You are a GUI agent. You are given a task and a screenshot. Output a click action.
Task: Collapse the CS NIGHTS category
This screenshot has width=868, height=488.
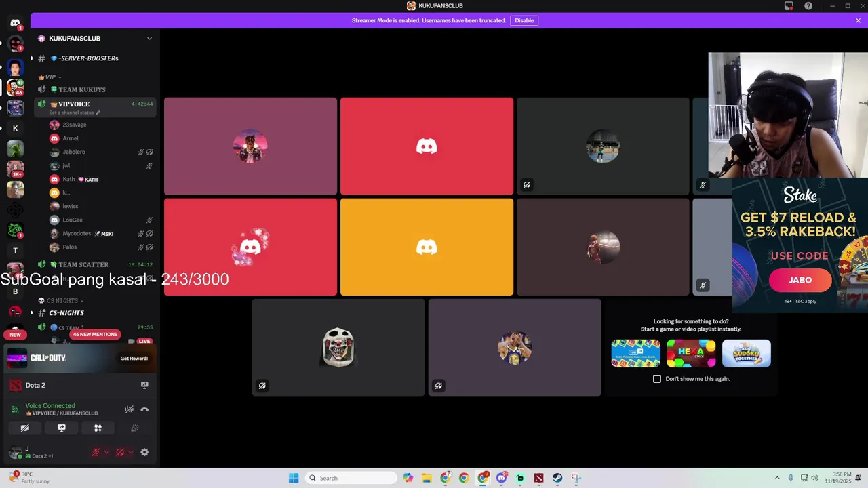pyautogui.click(x=61, y=300)
